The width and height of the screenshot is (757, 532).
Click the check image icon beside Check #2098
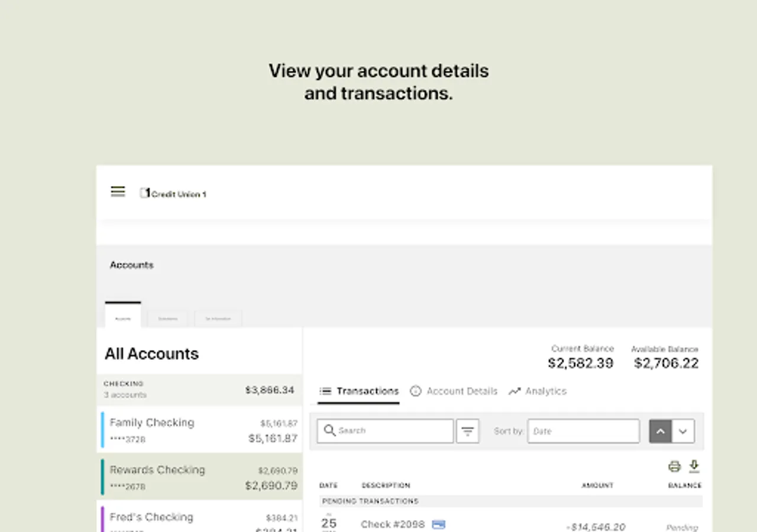[438, 524]
